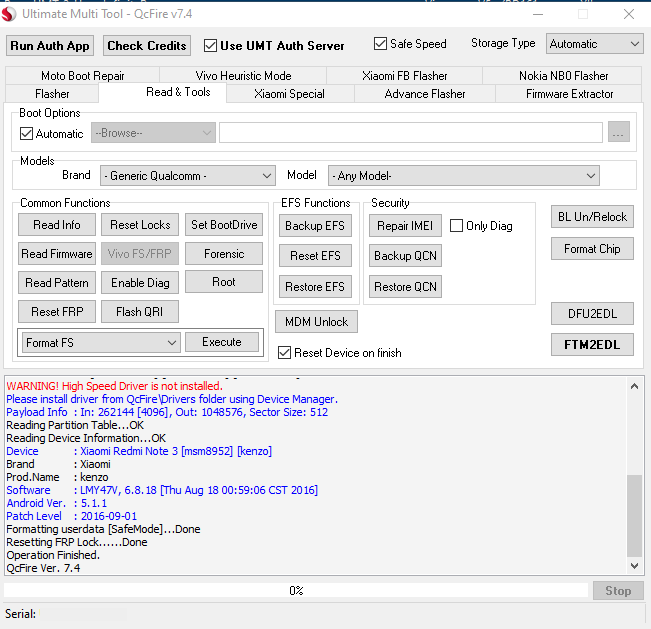Screen dimensions: 651x629
Task: Click the Reset FRP button
Action: [x=57, y=312]
